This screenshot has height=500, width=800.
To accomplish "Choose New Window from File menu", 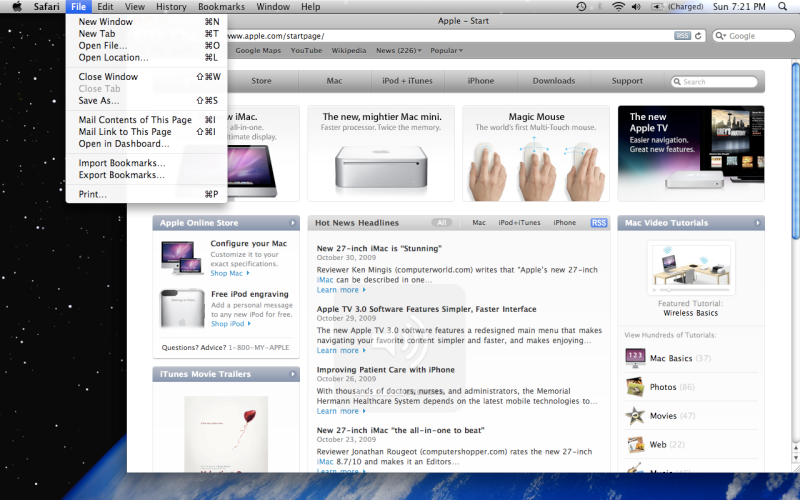I will 146,21.
